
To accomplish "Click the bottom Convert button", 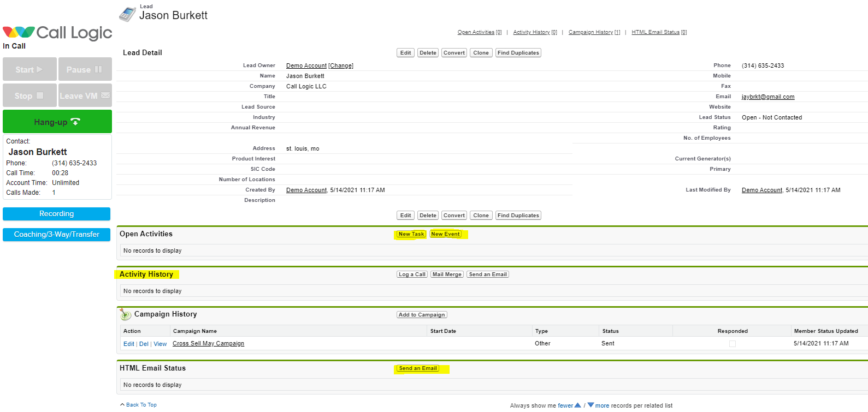I will click(x=454, y=216).
